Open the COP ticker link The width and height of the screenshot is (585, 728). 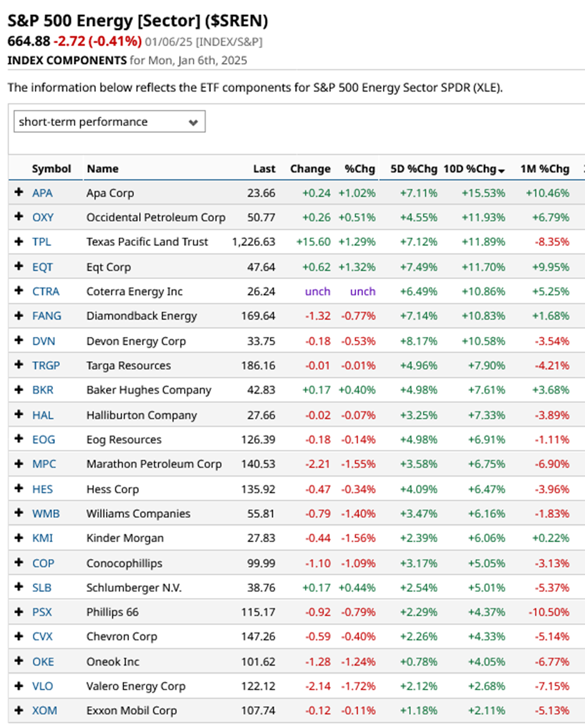(x=43, y=563)
